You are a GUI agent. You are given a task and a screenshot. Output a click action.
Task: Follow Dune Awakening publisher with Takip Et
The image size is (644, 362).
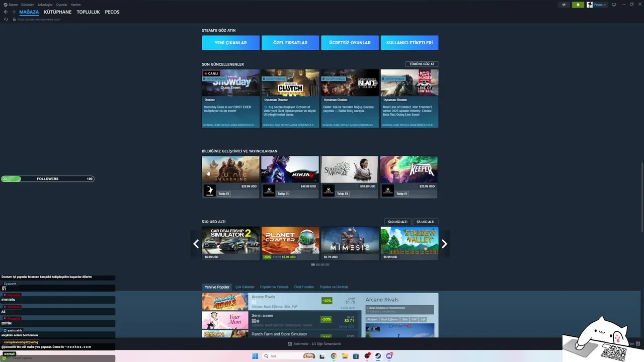click(224, 194)
